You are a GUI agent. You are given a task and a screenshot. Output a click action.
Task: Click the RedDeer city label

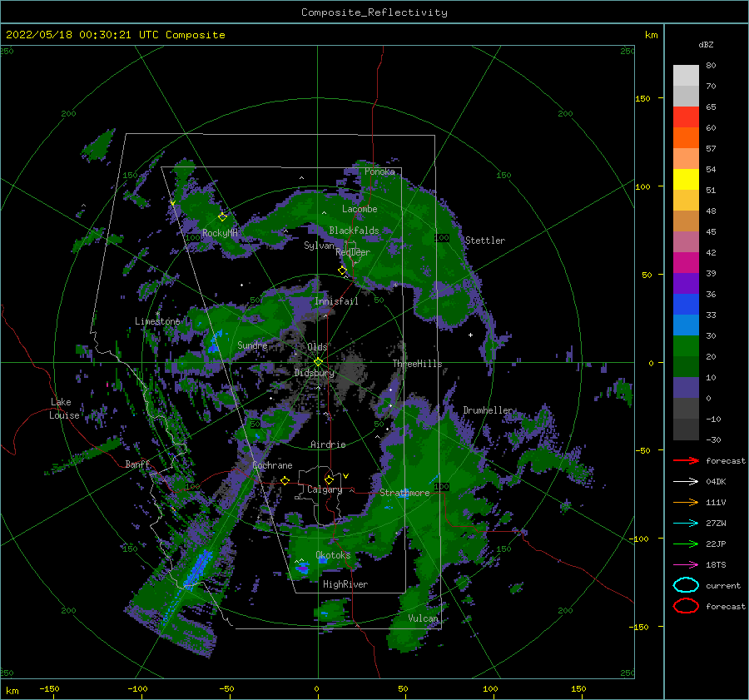[x=353, y=252]
